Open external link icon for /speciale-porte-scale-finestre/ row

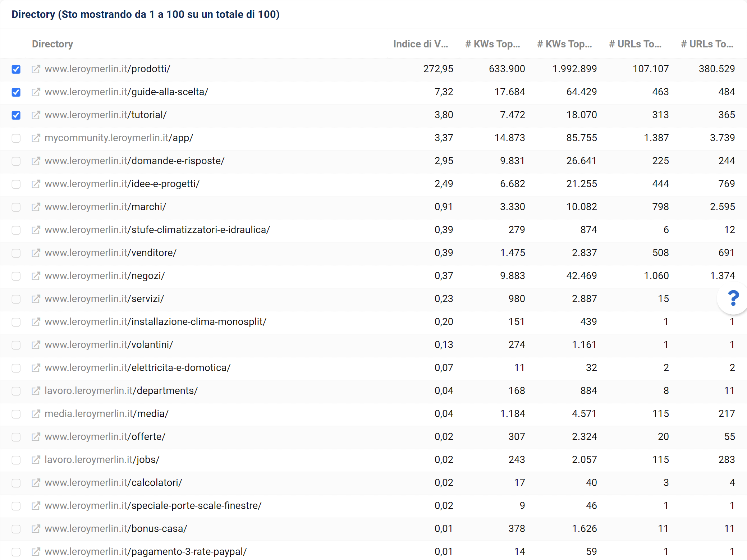coord(36,506)
